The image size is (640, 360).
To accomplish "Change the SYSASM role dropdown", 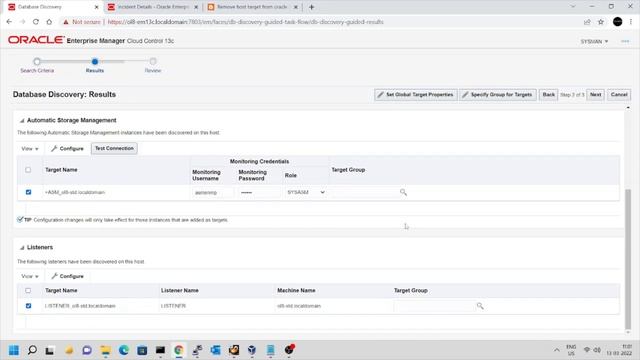I will point(305,192).
